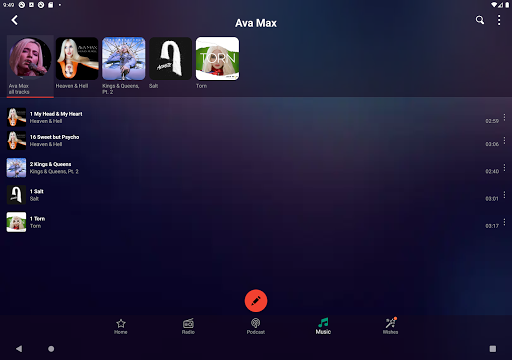Select Ava Max all tracks thumbnail
The height and width of the screenshot is (360, 512).
pos(30,66)
